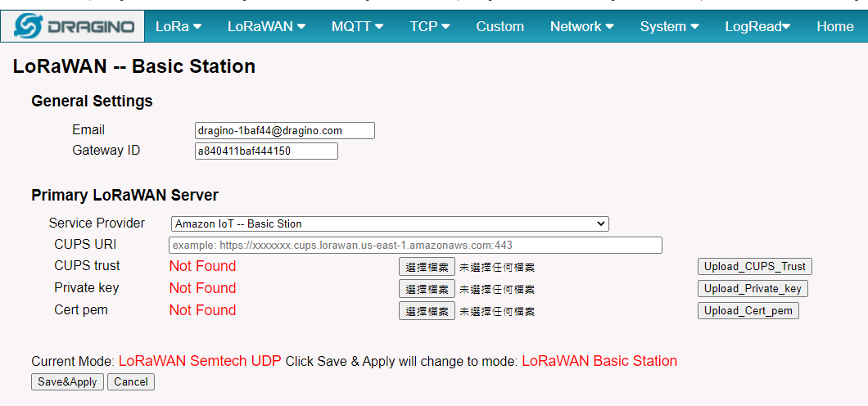Click no-file-chosen text beside Private key
This screenshot has width=868, height=406.
497,289
